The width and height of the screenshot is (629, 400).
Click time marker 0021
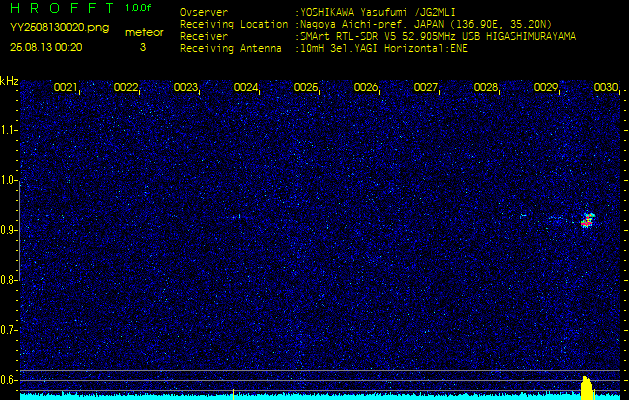[65, 87]
